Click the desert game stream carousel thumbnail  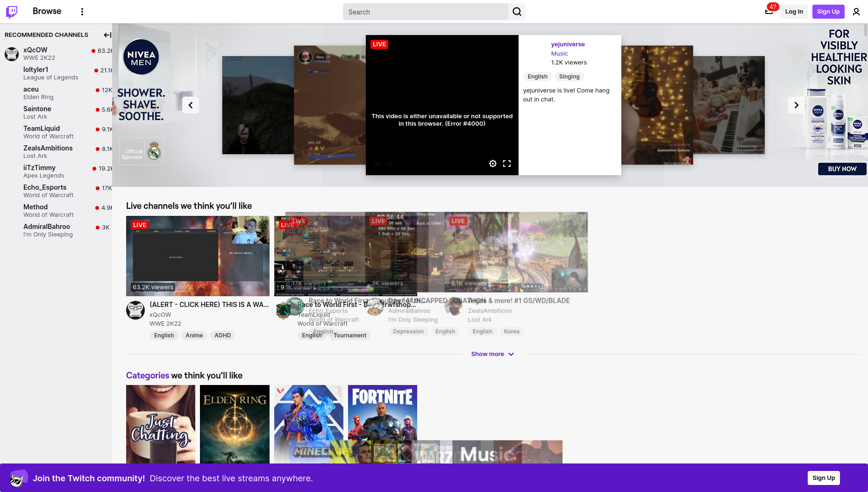[x=329, y=105]
